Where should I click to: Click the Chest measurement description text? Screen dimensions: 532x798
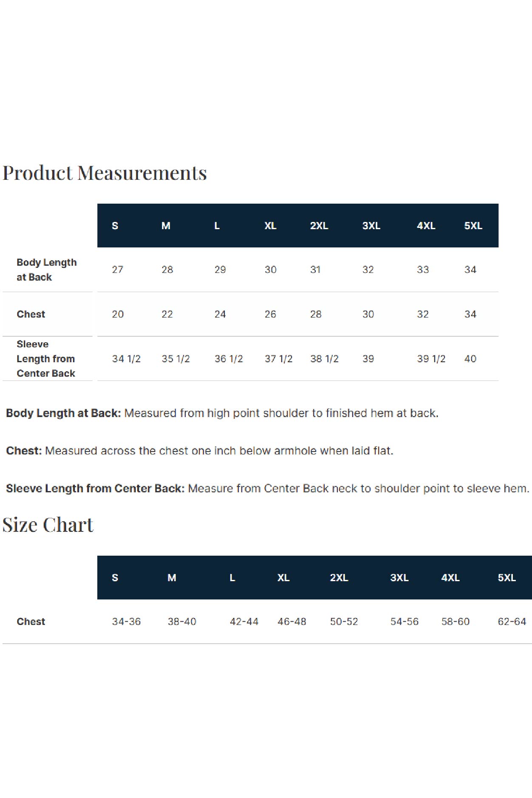click(200, 451)
